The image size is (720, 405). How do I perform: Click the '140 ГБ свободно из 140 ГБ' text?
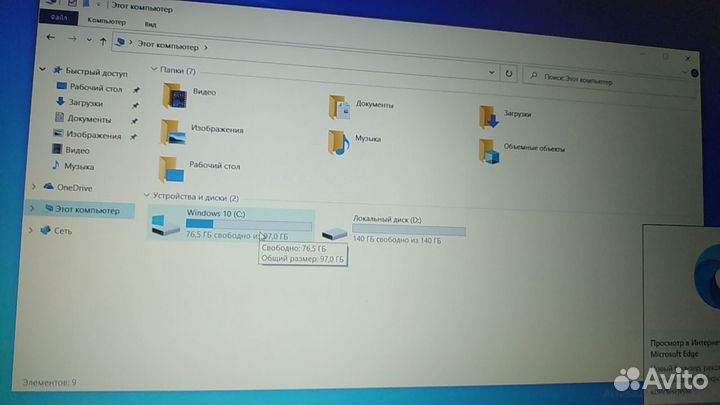coord(397,239)
